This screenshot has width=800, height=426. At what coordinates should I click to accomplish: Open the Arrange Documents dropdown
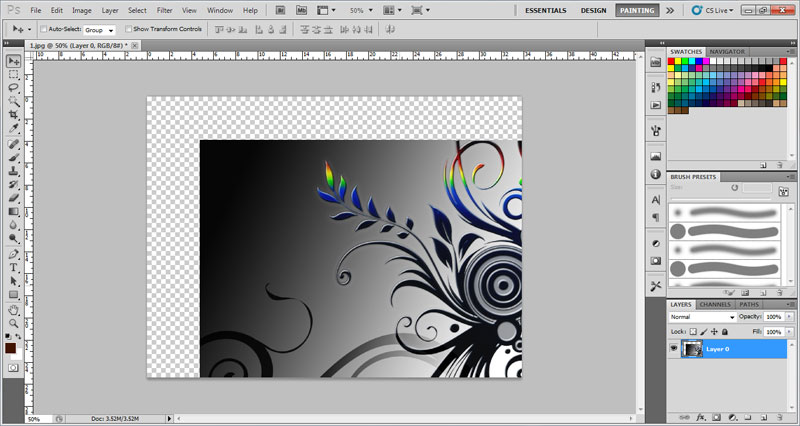click(392, 10)
